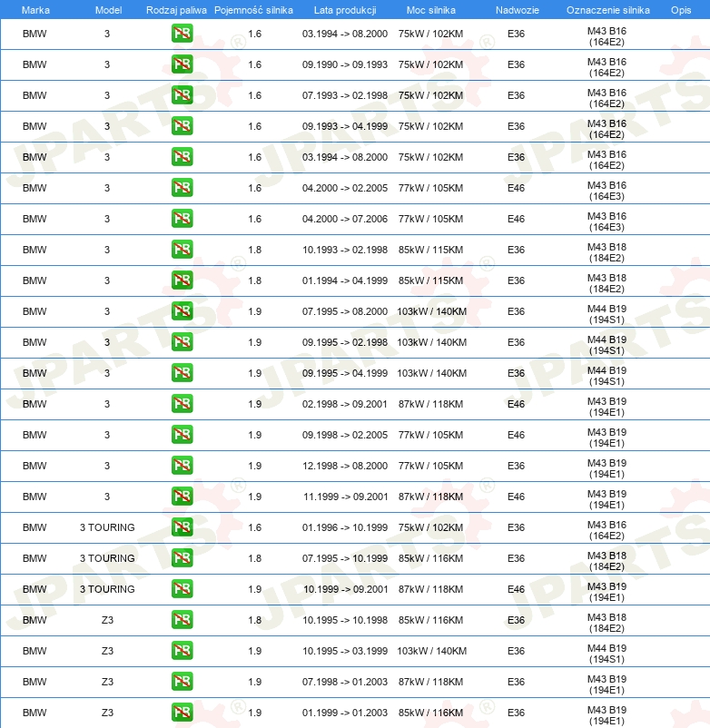Click M43 B19 (194E1) in 09.1998 -> 02.2005 row

click(606, 438)
